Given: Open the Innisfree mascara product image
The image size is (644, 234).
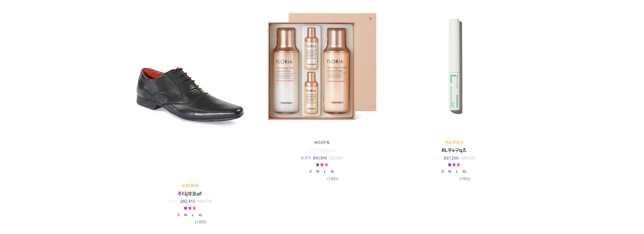Looking at the screenshot, I should tap(454, 66).
